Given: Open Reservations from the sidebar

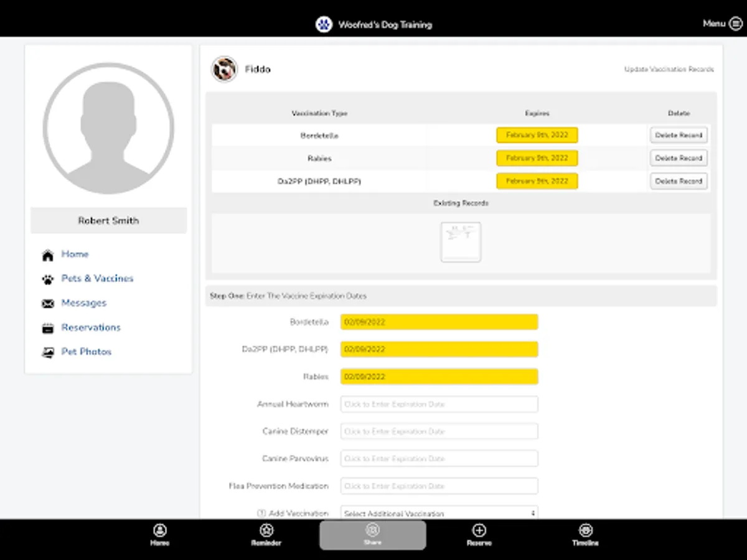Looking at the screenshot, I should click(x=91, y=327).
